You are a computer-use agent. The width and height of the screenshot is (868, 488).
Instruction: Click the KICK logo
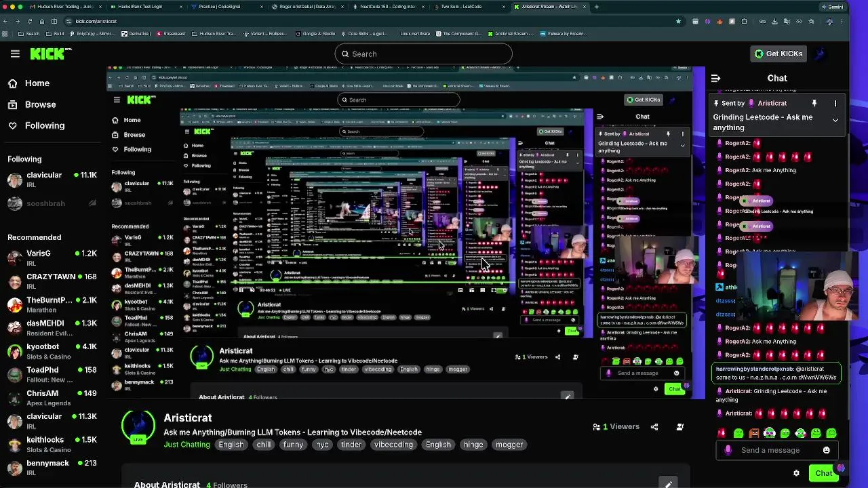click(x=51, y=54)
